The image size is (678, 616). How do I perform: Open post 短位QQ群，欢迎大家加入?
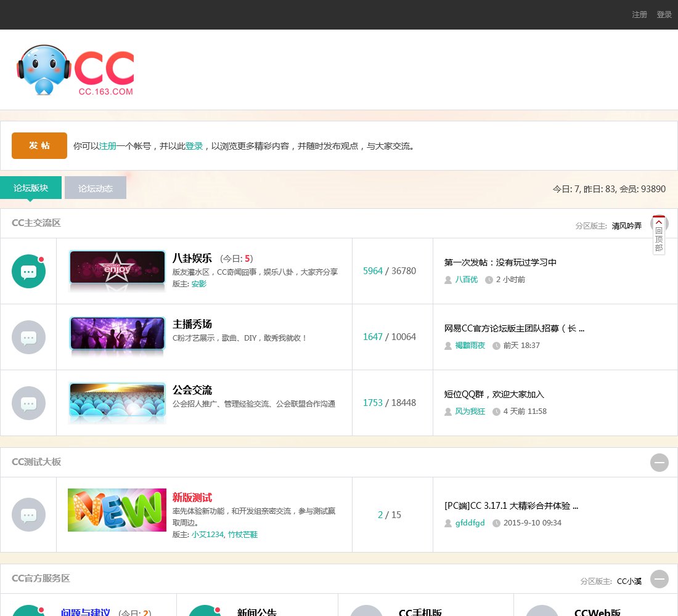click(x=494, y=394)
